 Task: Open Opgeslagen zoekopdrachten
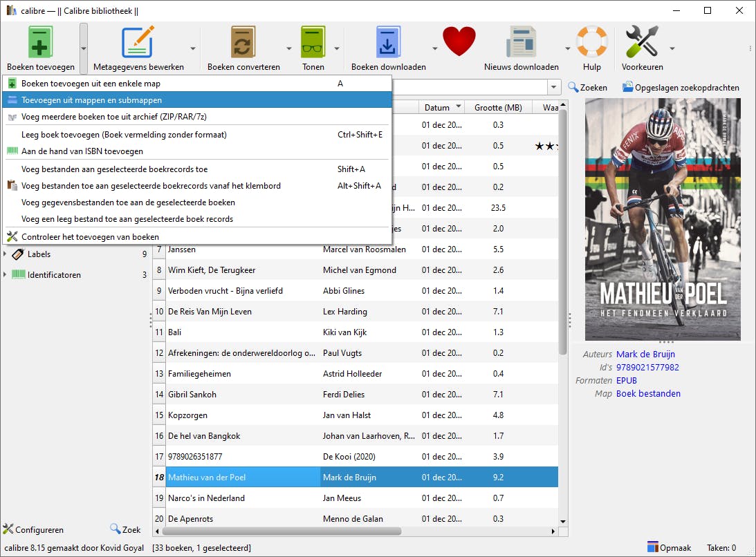pyautogui.click(x=681, y=88)
